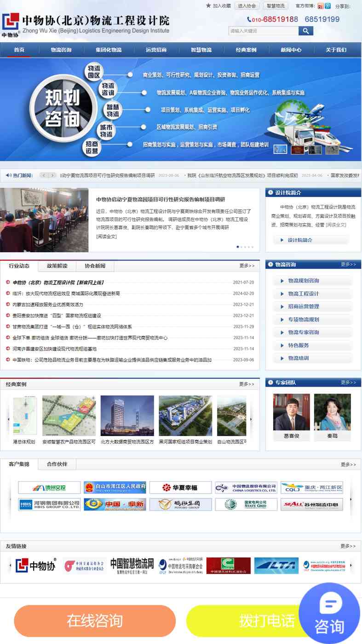Open news 临沂：放大现代物流枢纽效应
This screenshot has height=644, width=362.
(x=66, y=293)
